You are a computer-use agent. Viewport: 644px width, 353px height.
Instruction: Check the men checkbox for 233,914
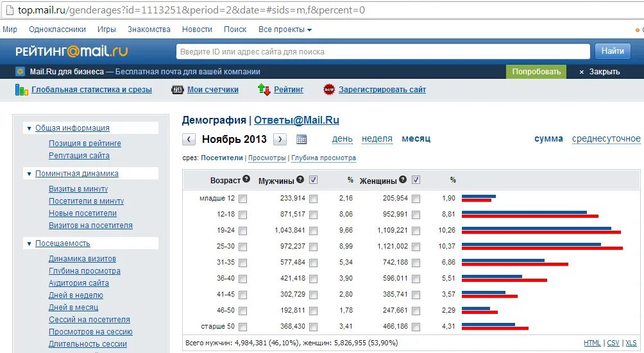point(314,199)
